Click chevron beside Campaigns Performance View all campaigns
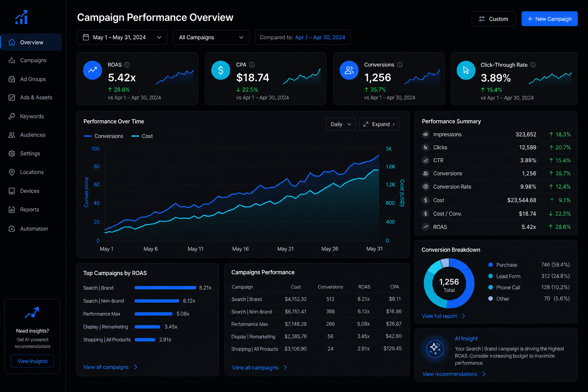This screenshot has height=392, width=588. click(285, 367)
